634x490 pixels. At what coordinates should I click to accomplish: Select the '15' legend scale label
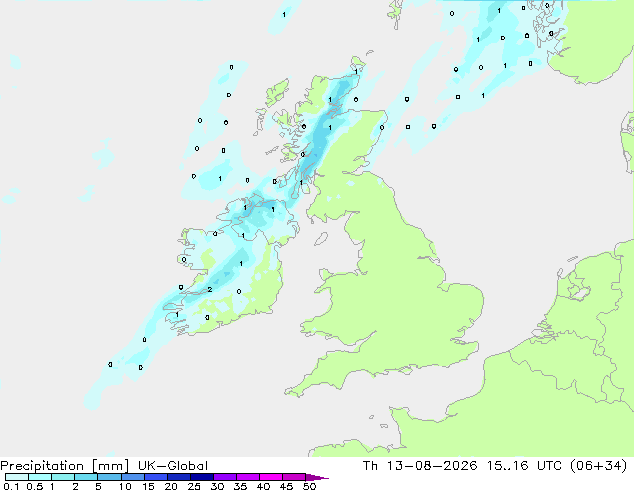(148, 486)
